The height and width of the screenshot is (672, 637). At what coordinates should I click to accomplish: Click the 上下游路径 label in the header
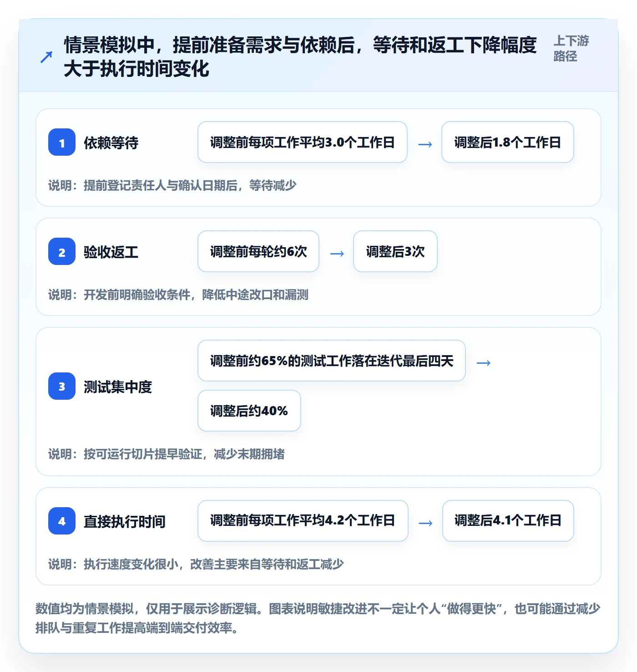[571, 48]
